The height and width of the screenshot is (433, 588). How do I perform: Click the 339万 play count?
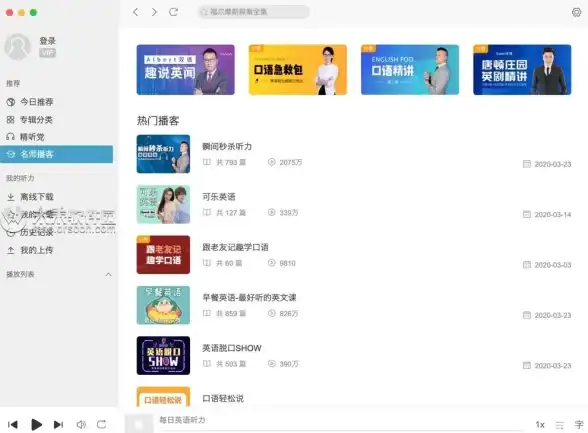click(x=289, y=213)
